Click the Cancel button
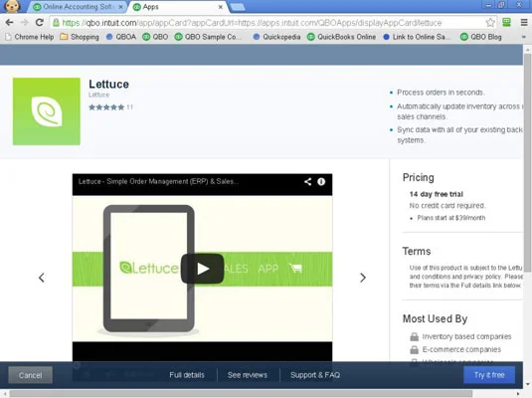Image resolution: width=532 pixels, height=398 pixels. click(30, 375)
